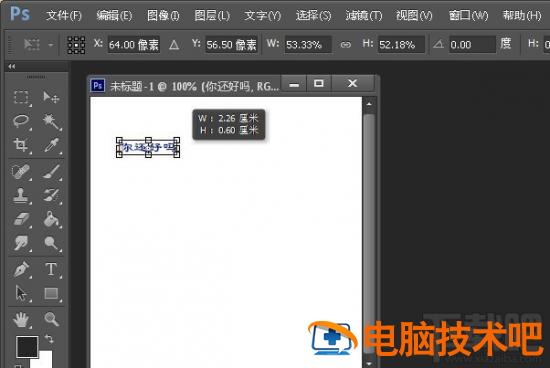Select the Pen tool
This screenshot has width=550, height=368.
[21, 270]
